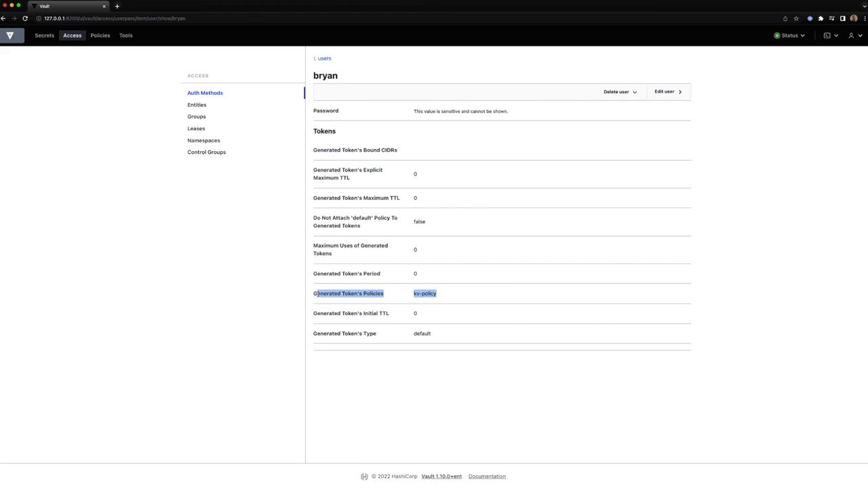
Task: Open the Vault console terminal icon
Action: pyautogui.click(x=827, y=35)
